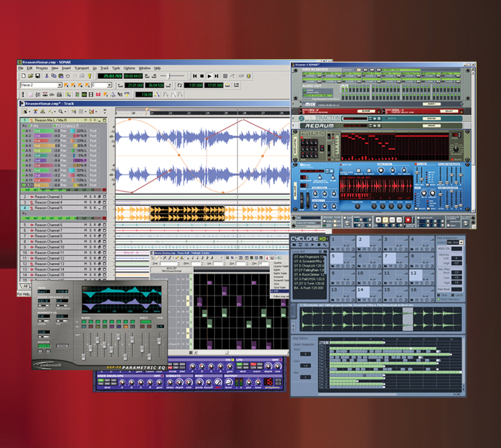Rewind to start in SONAR transport
This screenshot has height=448, width=501.
coord(195,76)
